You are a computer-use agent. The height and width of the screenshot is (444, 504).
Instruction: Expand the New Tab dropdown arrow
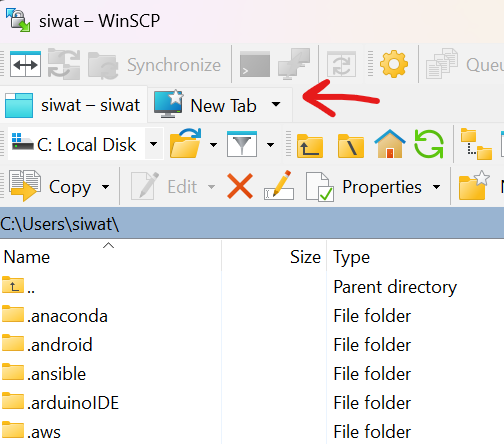point(276,105)
